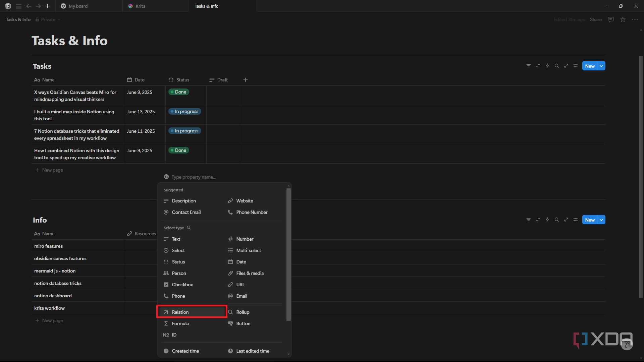Click New page under Tasks table
The width and height of the screenshot is (644, 362).
[49, 170]
